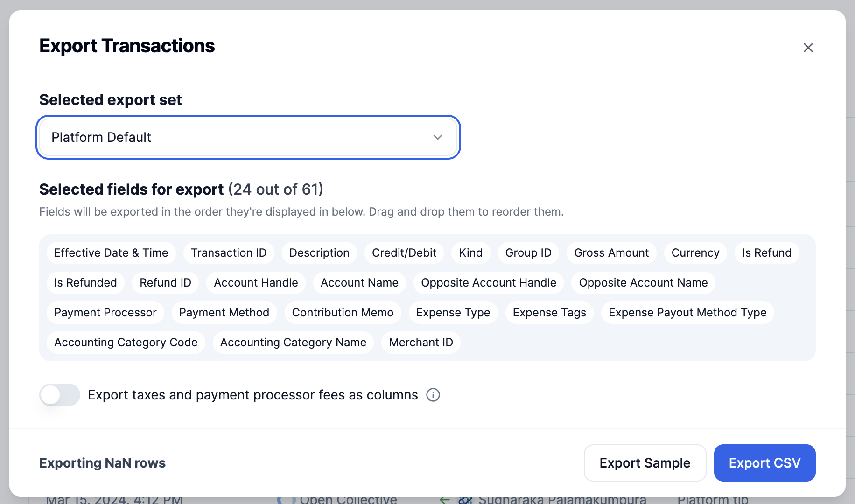Viewport: 855px width, 504px height.
Task: Close the Export Transactions dialog
Action: point(808,48)
